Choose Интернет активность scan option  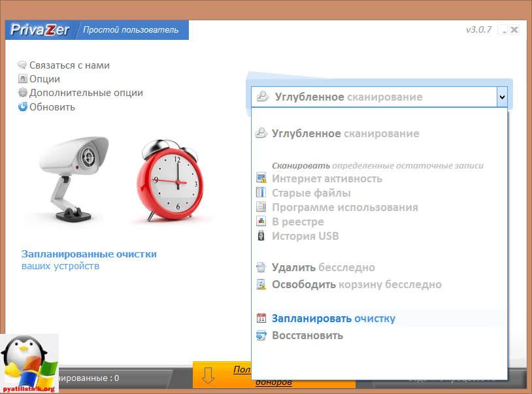coord(327,178)
